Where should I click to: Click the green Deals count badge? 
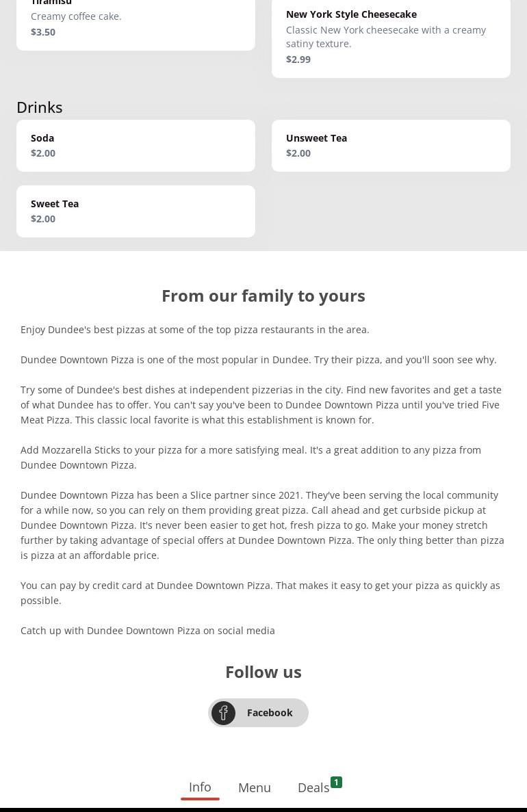point(336,782)
